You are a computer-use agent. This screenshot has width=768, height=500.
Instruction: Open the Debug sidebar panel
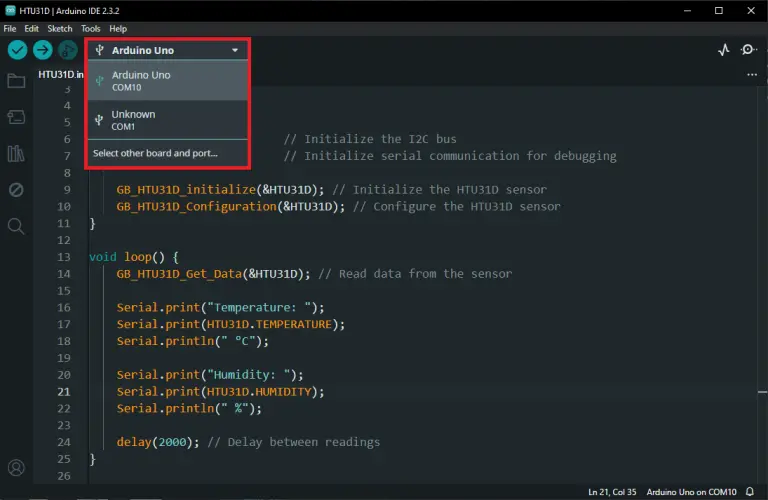16,190
